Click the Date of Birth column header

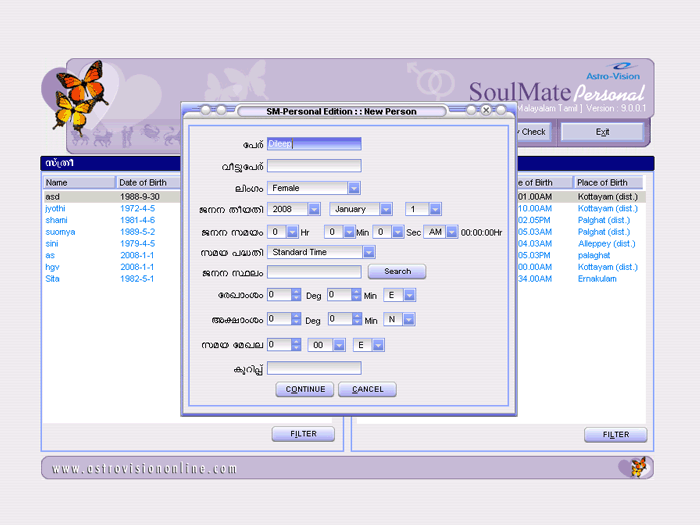149,183
